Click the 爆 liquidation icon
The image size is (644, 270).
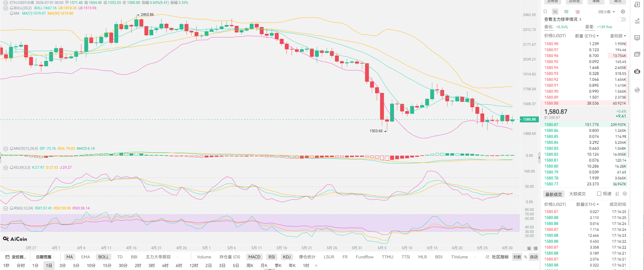click(535, 248)
